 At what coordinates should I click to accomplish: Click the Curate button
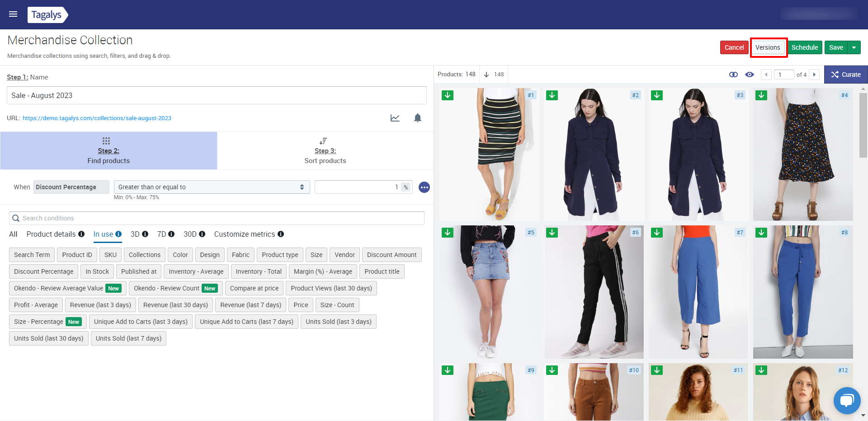(846, 75)
